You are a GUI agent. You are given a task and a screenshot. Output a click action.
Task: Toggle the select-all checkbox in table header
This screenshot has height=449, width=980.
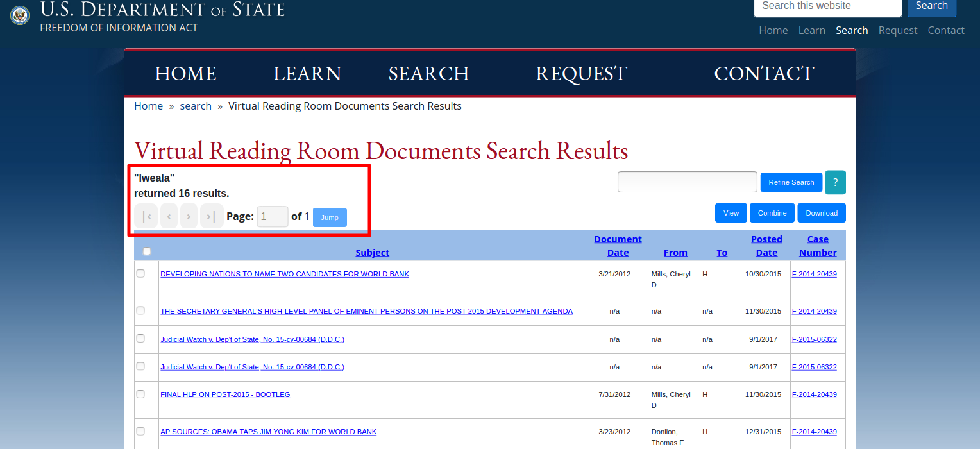147,251
